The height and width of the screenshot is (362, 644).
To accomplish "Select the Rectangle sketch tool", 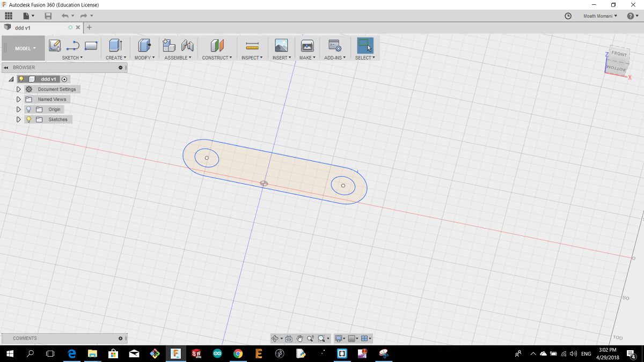I will (91, 46).
